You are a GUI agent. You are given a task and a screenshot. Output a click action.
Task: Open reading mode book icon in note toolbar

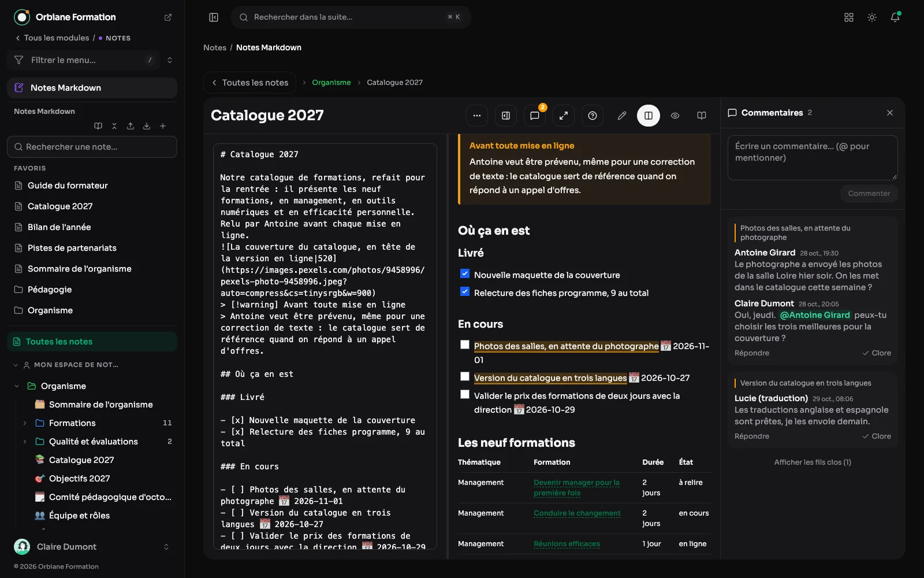tap(702, 116)
